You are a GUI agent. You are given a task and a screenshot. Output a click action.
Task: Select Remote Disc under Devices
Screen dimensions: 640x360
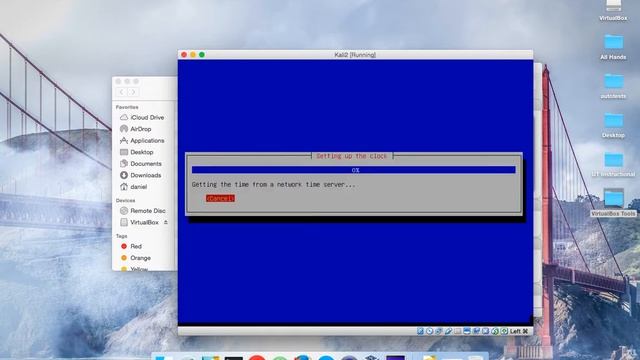click(x=142, y=211)
